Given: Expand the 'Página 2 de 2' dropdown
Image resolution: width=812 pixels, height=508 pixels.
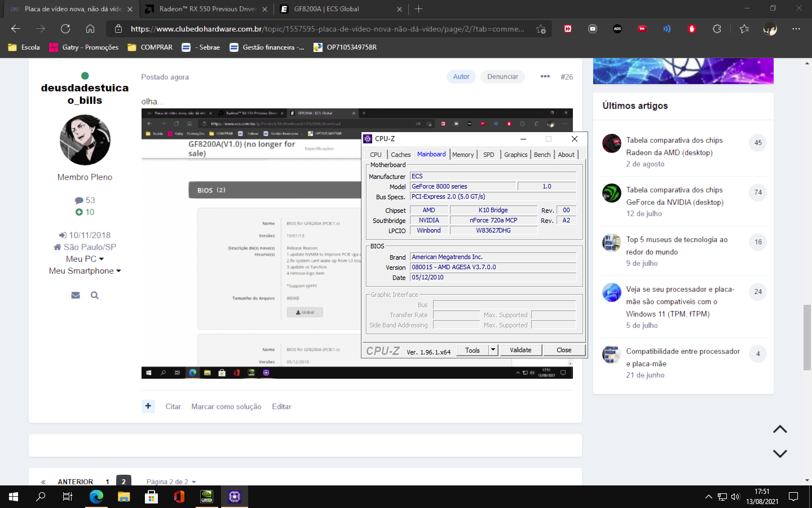Looking at the screenshot, I should click(x=171, y=481).
